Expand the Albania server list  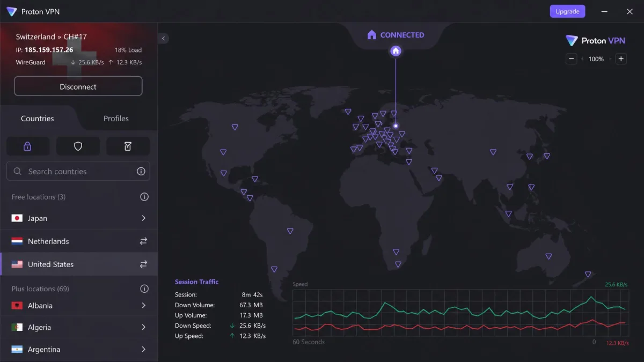143,306
